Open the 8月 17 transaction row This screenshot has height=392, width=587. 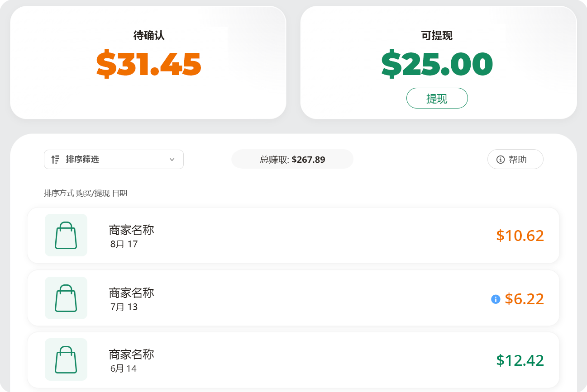tap(293, 235)
